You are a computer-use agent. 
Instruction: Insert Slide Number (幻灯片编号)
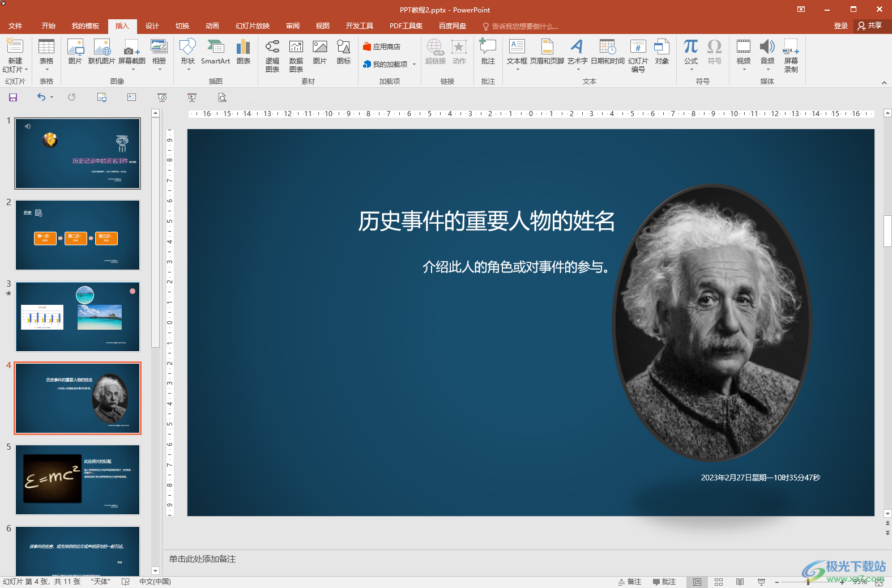638,56
